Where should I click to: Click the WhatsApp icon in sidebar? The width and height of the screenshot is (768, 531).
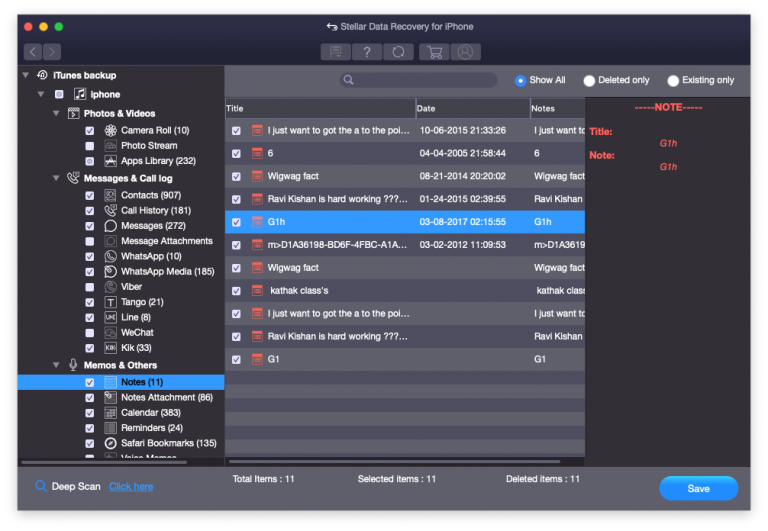tap(111, 256)
